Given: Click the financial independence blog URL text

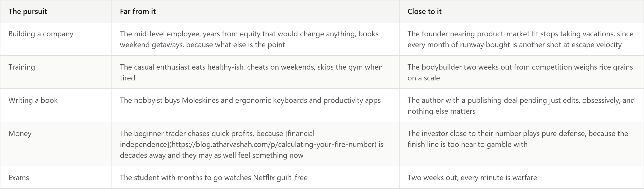Looking at the screenshot, I should [273, 144].
